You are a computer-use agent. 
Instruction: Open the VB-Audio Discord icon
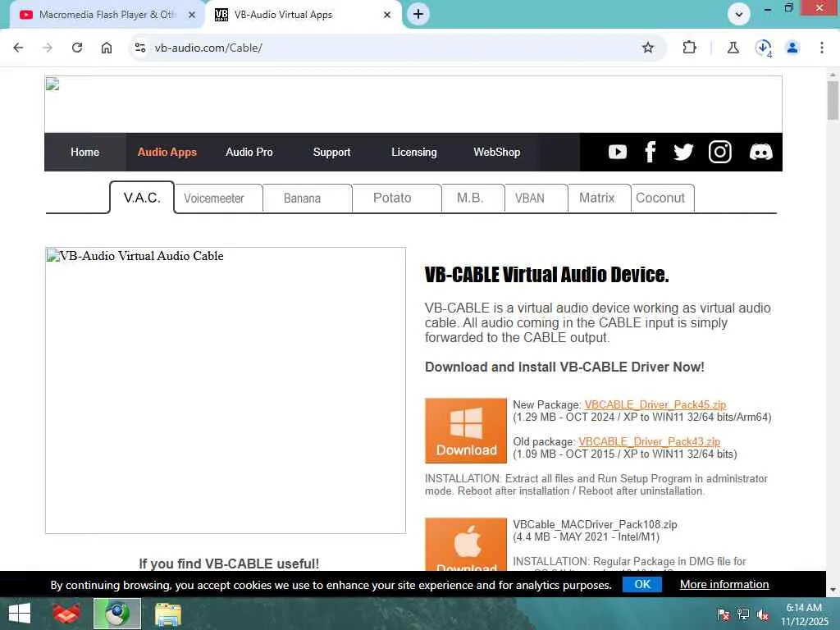tap(760, 152)
